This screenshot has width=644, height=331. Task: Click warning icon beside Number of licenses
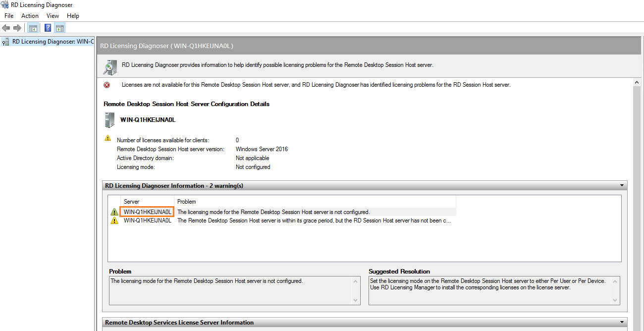tap(107, 138)
